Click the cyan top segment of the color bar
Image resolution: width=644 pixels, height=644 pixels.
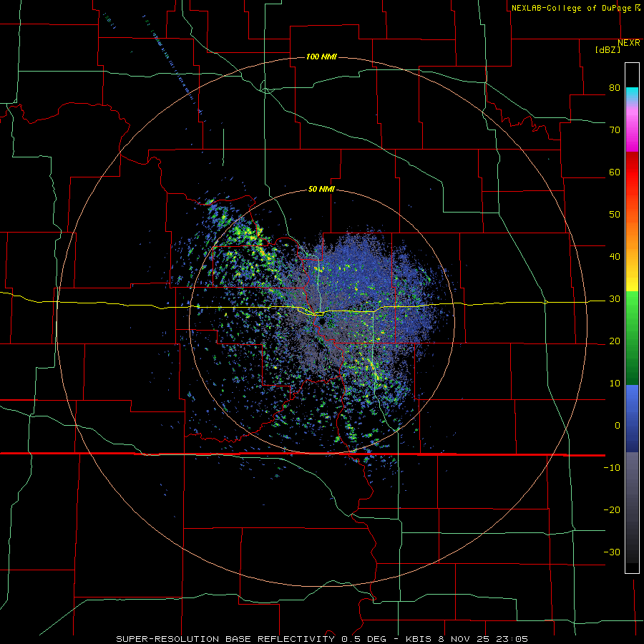[x=632, y=94]
